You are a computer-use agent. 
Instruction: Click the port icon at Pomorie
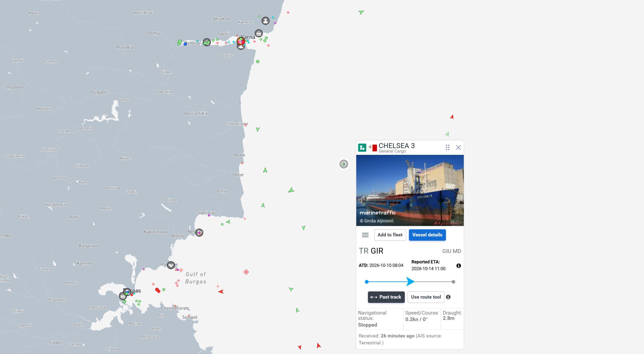[x=171, y=265]
